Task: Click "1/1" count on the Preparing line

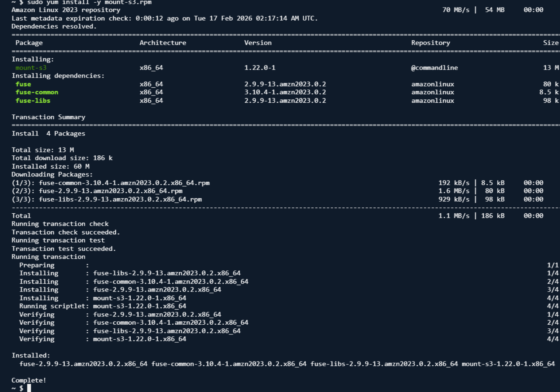Action: click(x=553, y=265)
